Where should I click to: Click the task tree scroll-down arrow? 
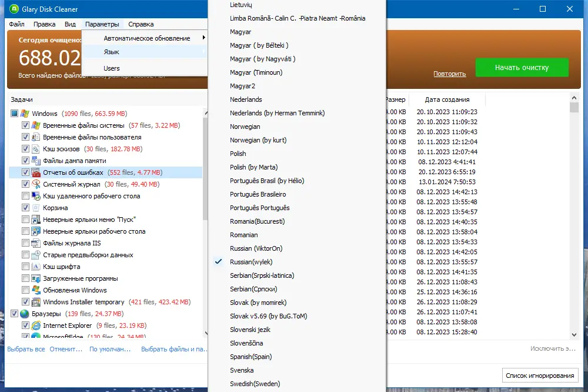pos(205,333)
